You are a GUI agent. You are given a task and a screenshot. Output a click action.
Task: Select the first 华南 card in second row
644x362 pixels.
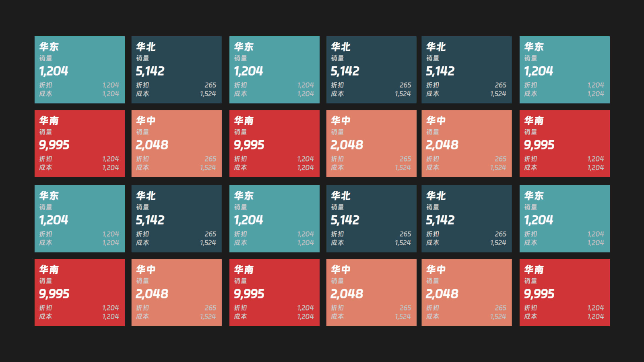click(80, 144)
